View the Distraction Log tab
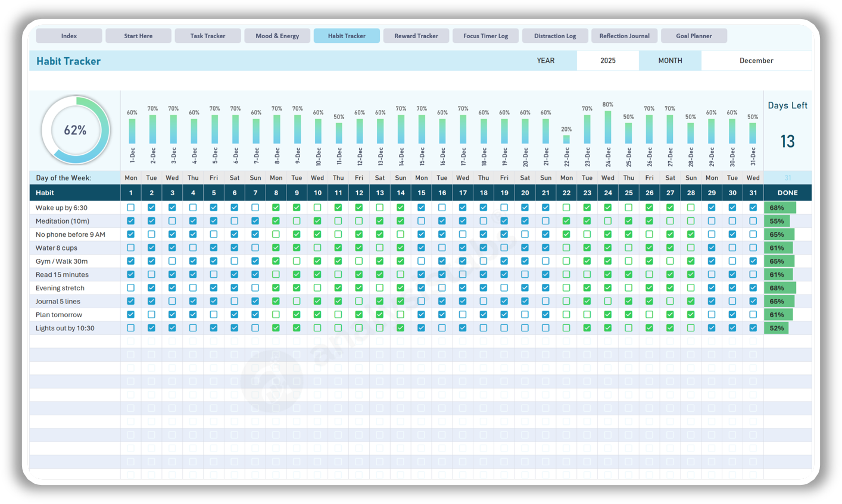The image size is (842, 504). click(x=554, y=36)
